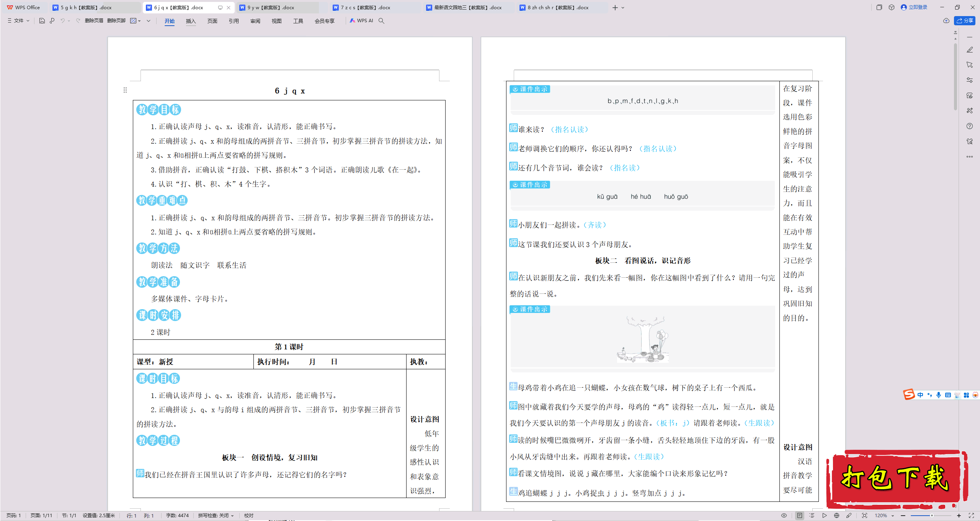Toggle page layout view in status bar

(x=800, y=516)
